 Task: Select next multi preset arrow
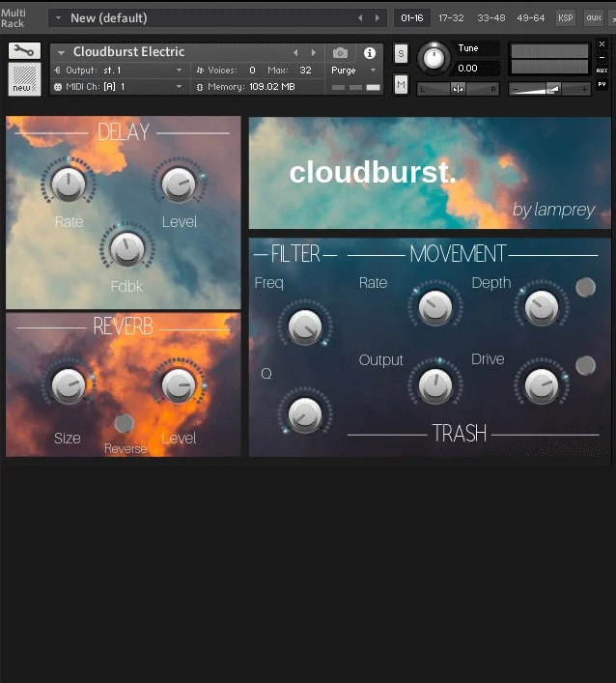point(377,17)
